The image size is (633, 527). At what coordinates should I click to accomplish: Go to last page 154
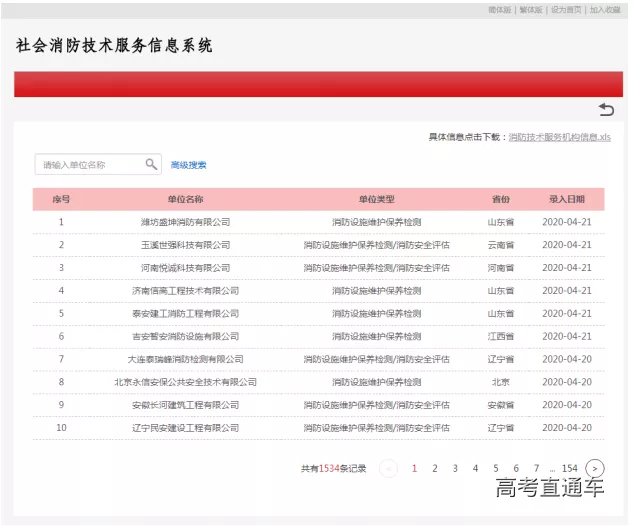569,468
